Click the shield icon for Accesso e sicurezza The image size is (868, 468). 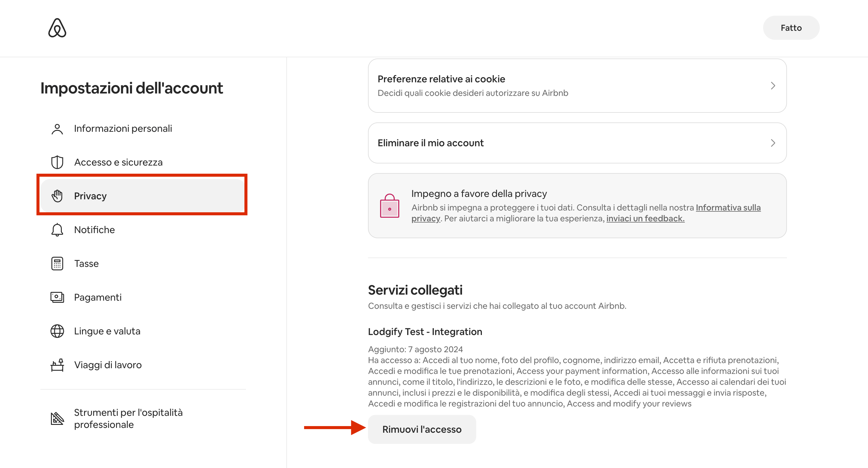(x=57, y=162)
